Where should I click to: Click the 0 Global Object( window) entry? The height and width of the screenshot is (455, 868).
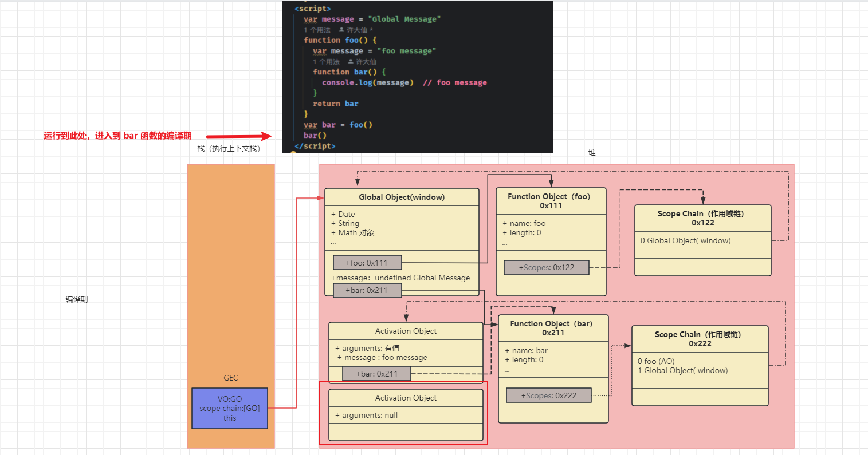tap(685, 241)
